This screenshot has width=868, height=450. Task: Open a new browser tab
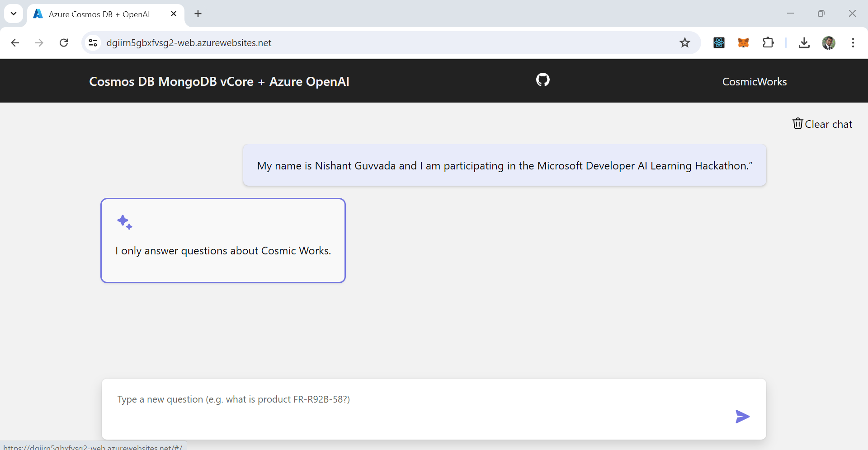tap(198, 14)
